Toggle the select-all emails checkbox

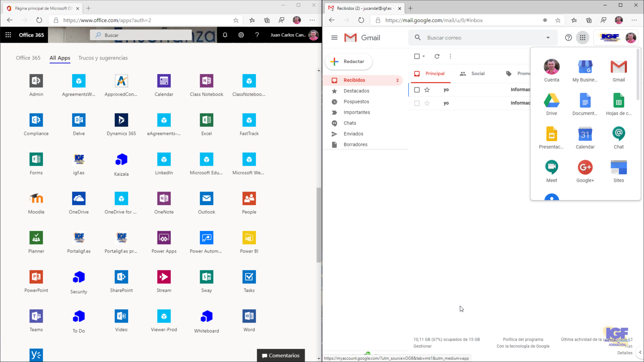point(417,56)
